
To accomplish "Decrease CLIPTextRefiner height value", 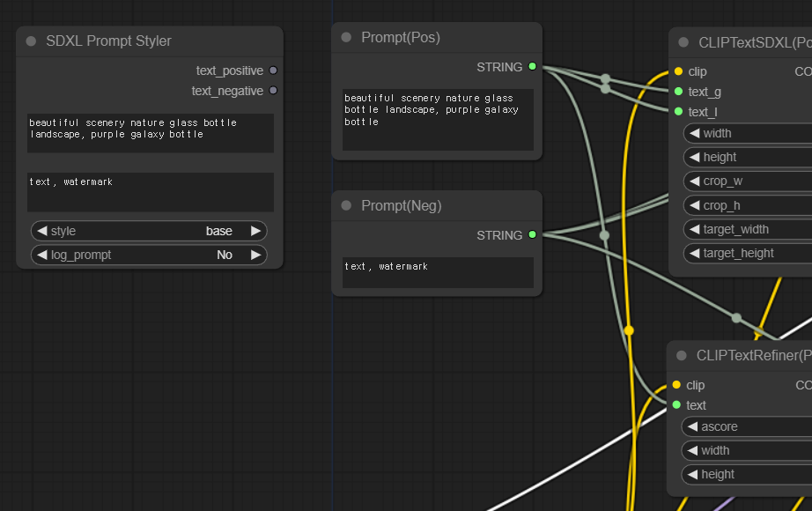I will click(x=692, y=474).
